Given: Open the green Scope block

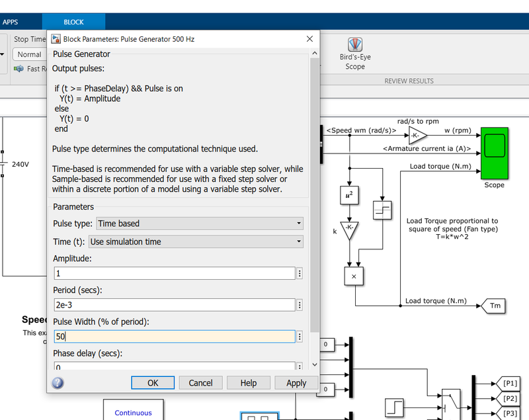Looking at the screenshot, I should click(494, 154).
